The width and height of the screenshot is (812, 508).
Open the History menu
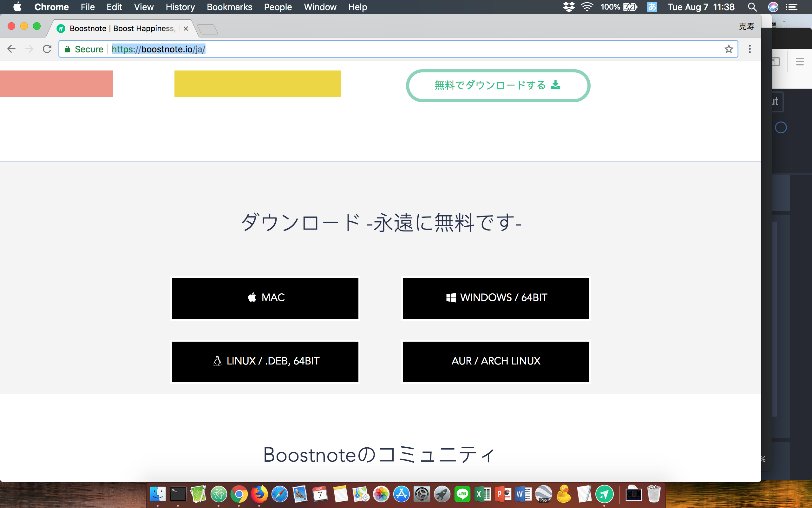pyautogui.click(x=180, y=7)
